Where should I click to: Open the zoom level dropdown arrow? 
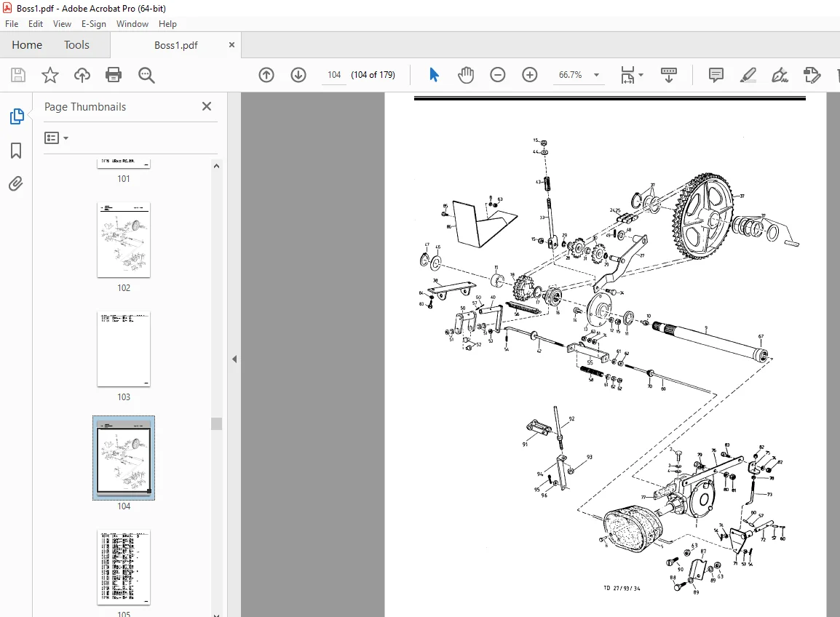coord(596,75)
